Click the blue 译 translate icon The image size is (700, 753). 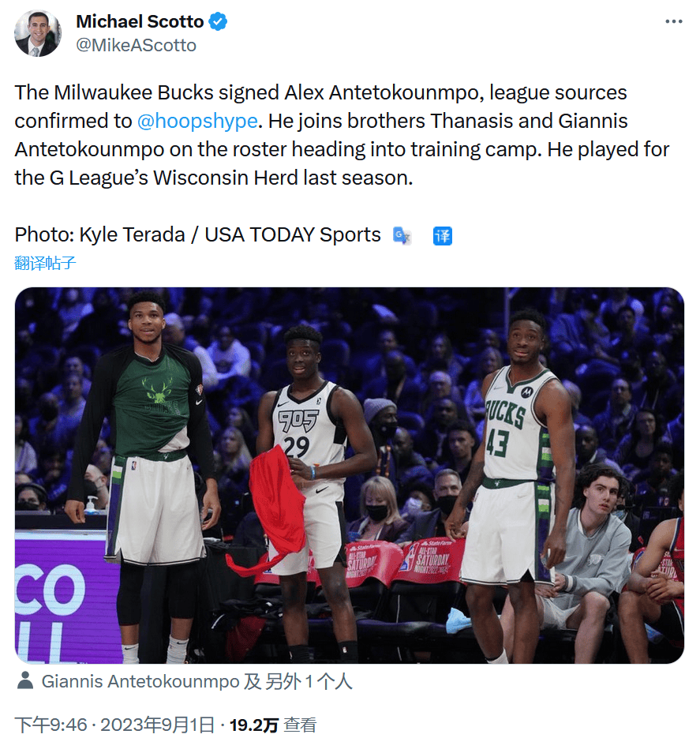(x=442, y=236)
